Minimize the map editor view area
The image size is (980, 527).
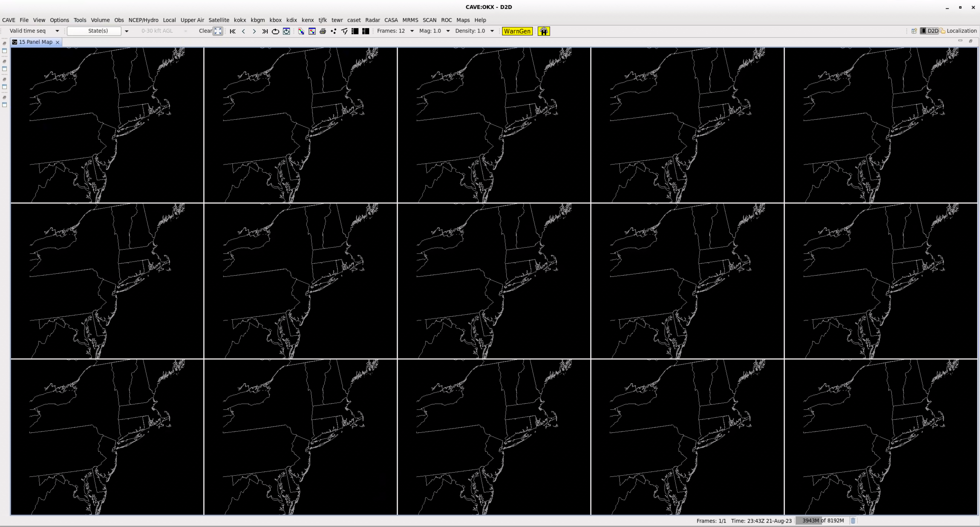[960, 41]
